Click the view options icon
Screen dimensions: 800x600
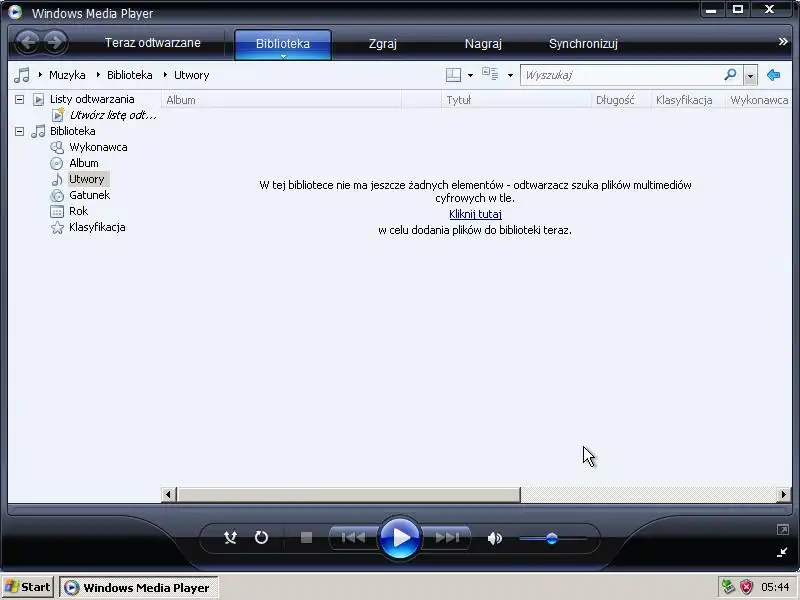click(490, 74)
